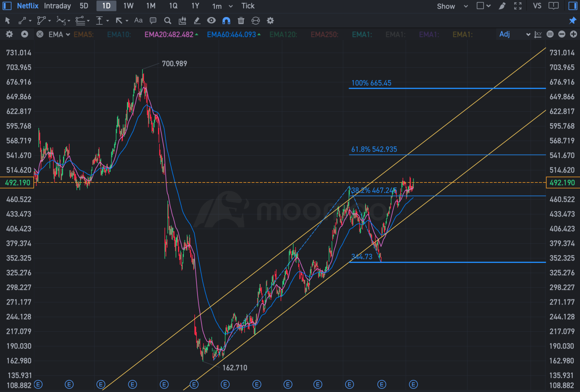This screenshot has height=392, width=580.
Task: Select the vertical price range tool
Action: point(99,21)
